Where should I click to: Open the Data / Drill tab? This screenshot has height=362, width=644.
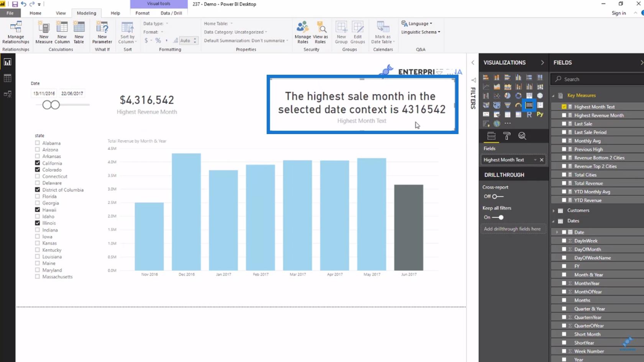pyautogui.click(x=171, y=13)
